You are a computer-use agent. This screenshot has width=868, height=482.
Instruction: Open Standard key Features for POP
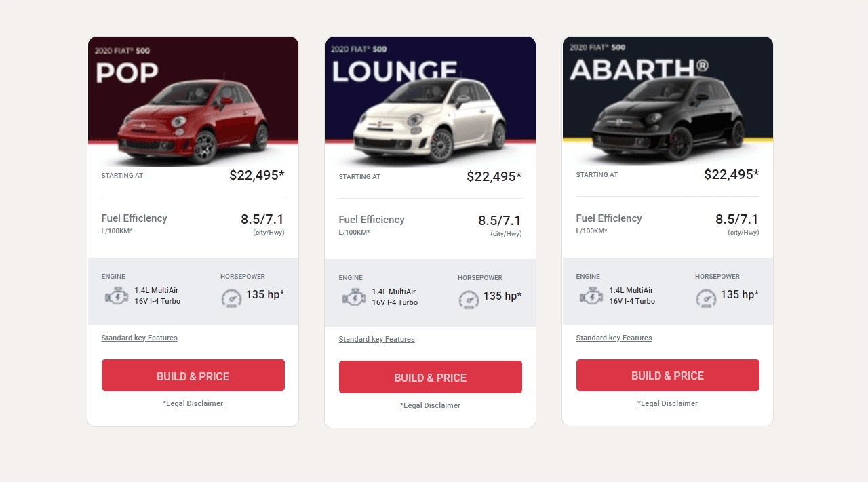pyautogui.click(x=139, y=338)
